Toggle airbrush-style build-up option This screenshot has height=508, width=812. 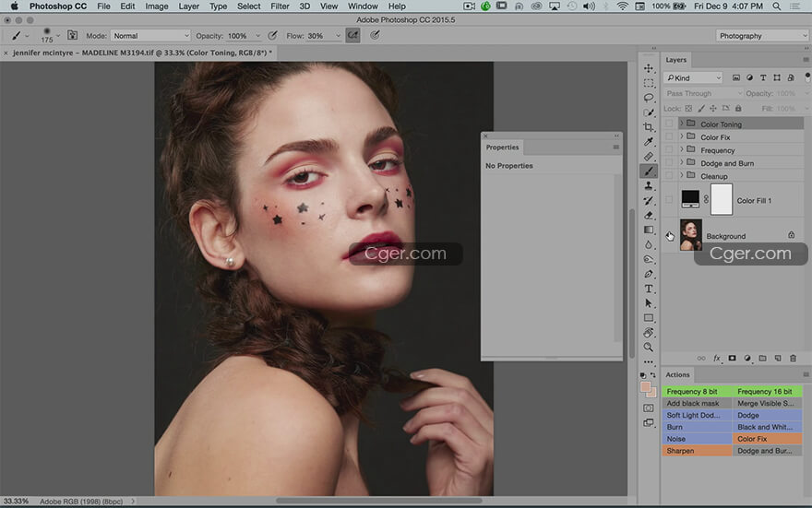[x=352, y=35]
